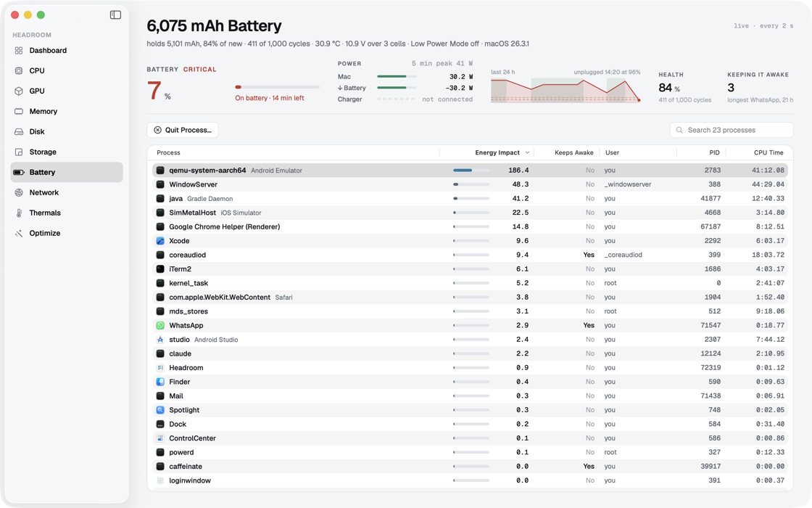Select the com.apple.WebKit.WebContent row
812x508 pixels.
pyautogui.click(x=471, y=297)
